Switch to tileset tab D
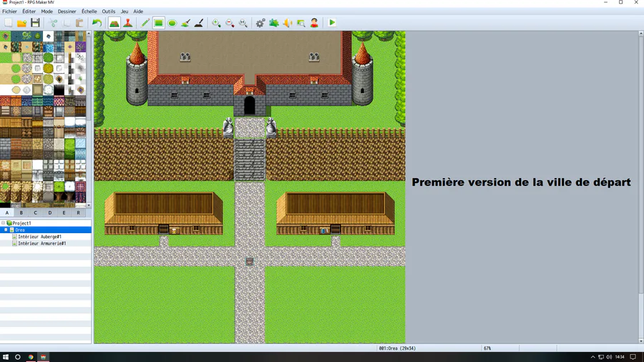Viewport: 644px width, 362px height. click(49, 212)
